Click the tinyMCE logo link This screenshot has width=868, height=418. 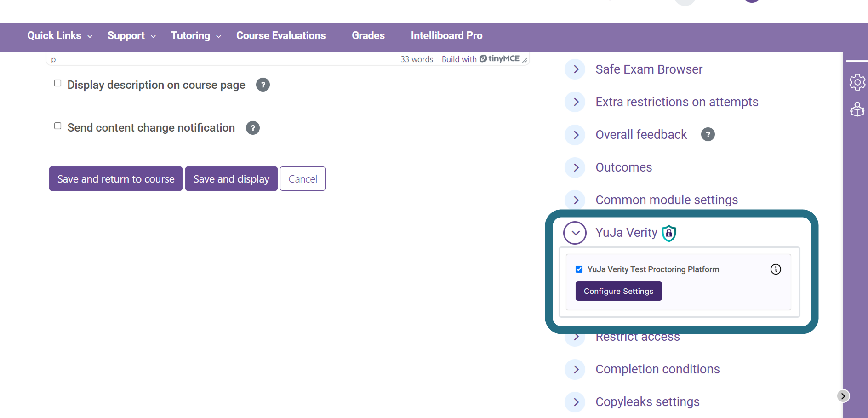pos(499,58)
